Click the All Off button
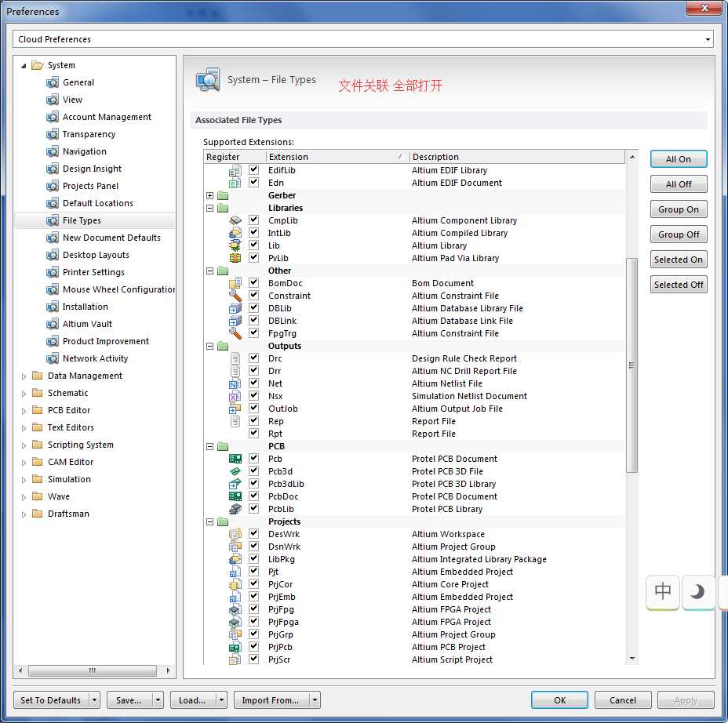This screenshot has height=723, width=728. click(679, 184)
